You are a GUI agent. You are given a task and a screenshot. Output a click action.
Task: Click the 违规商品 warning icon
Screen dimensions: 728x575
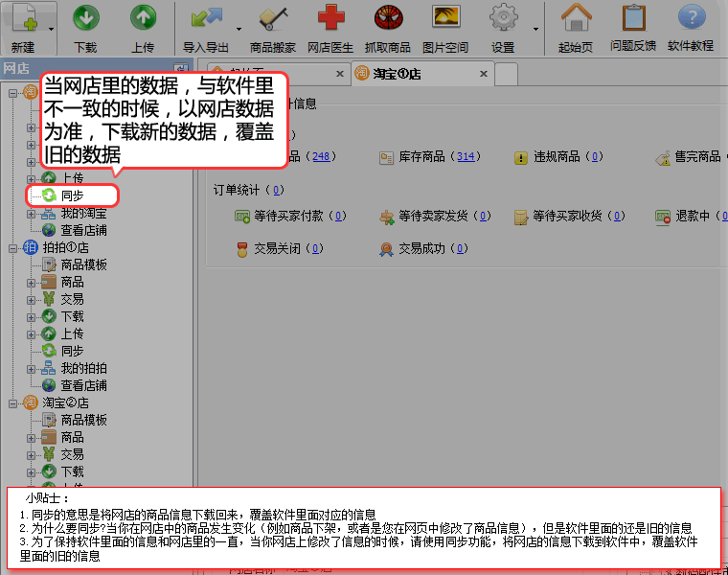click(521, 158)
